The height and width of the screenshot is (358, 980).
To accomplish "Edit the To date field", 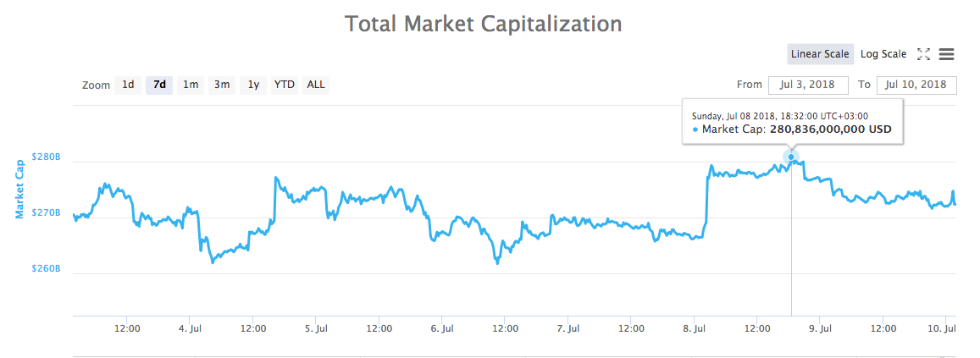I will (x=917, y=85).
